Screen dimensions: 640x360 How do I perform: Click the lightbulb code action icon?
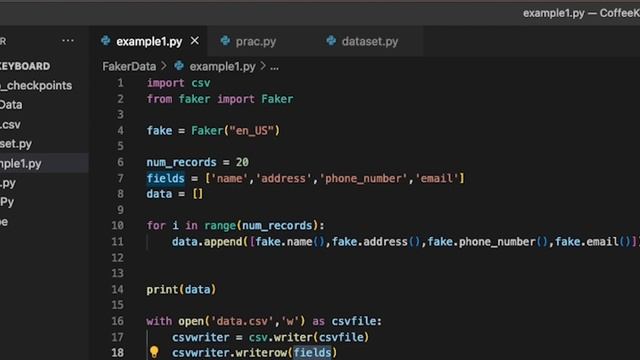[x=154, y=352]
